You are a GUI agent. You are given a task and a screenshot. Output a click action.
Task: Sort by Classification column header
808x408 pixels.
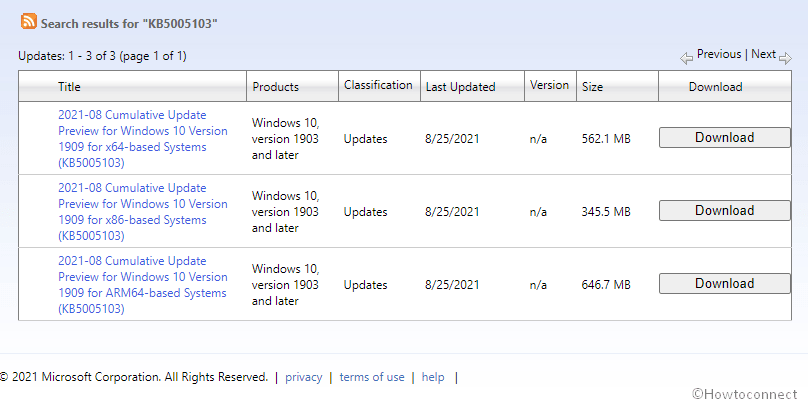click(378, 86)
